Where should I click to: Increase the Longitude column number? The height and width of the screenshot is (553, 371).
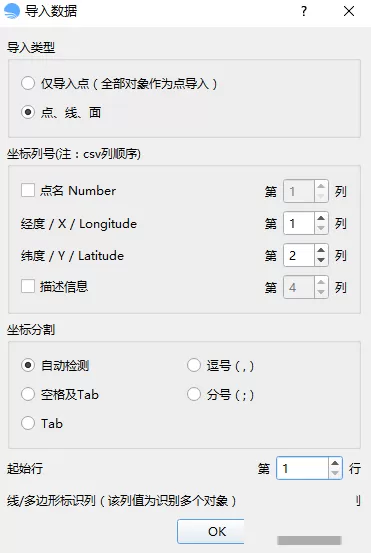321,218
